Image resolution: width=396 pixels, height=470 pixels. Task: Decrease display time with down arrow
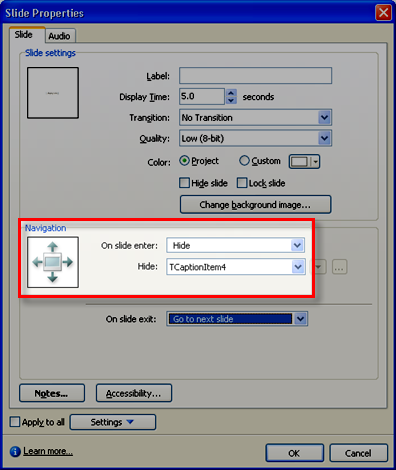[231, 100]
